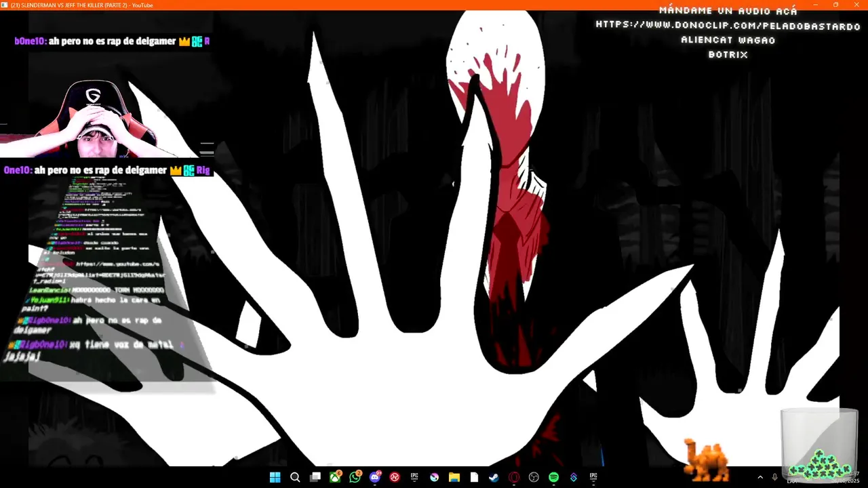The image size is (868, 488).
Task: Click the top chat message 'ah pero no es rap de deigamer'
Action: [x=112, y=41]
